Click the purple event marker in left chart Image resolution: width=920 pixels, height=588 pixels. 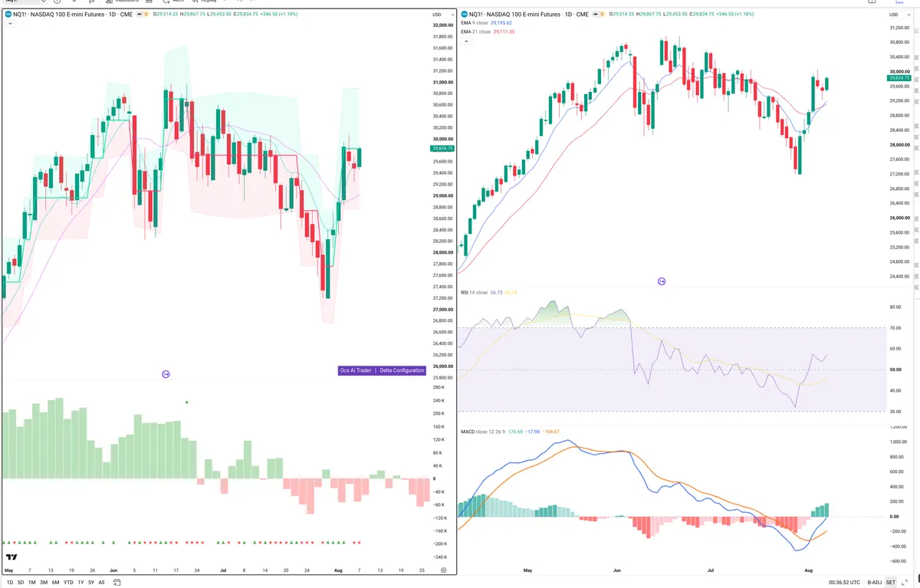click(x=166, y=373)
